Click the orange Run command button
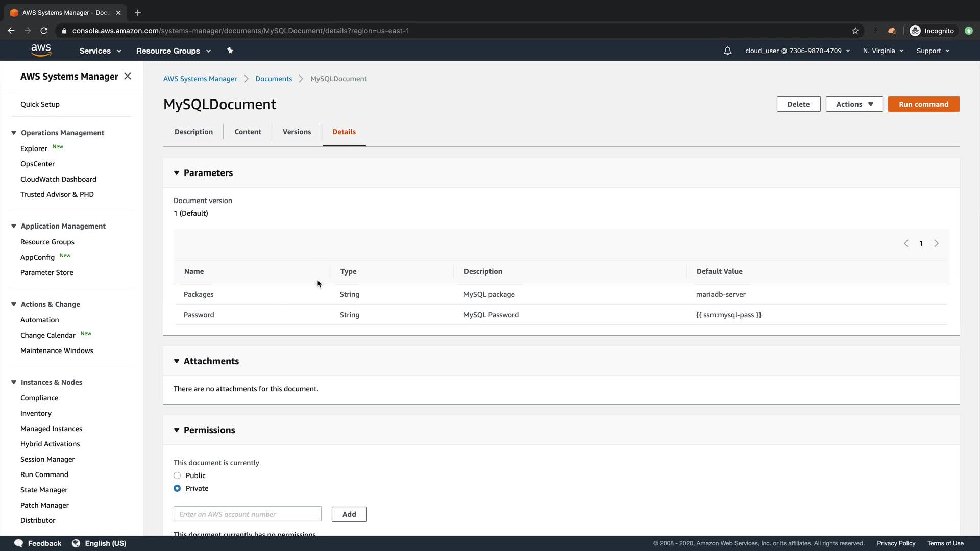Image resolution: width=980 pixels, height=551 pixels. [923, 104]
